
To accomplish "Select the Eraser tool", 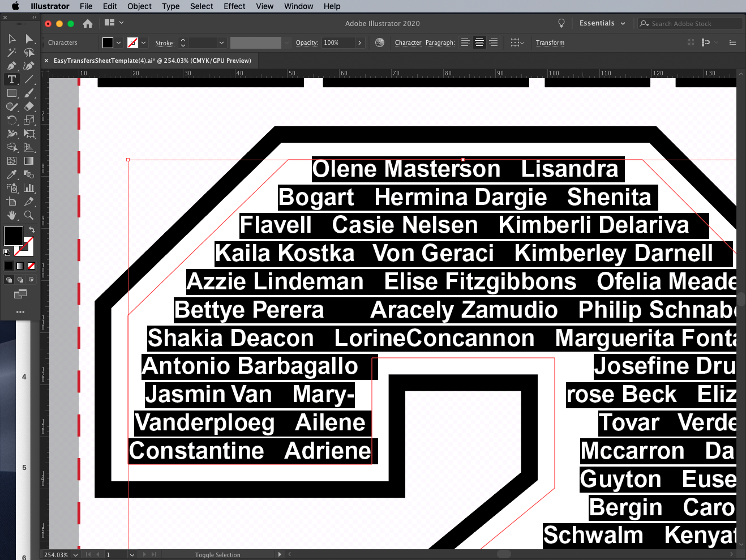I will point(29,106).
